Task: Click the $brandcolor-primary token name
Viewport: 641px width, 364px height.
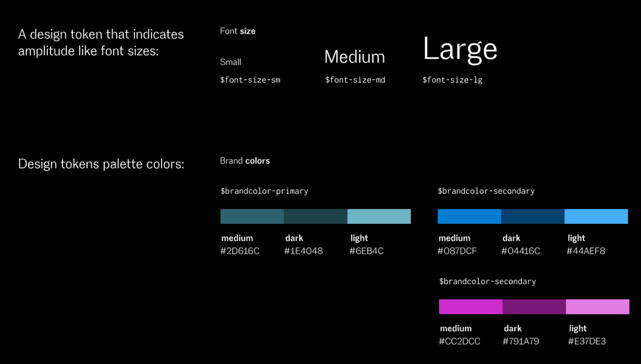Action: [x=264, y=191]
